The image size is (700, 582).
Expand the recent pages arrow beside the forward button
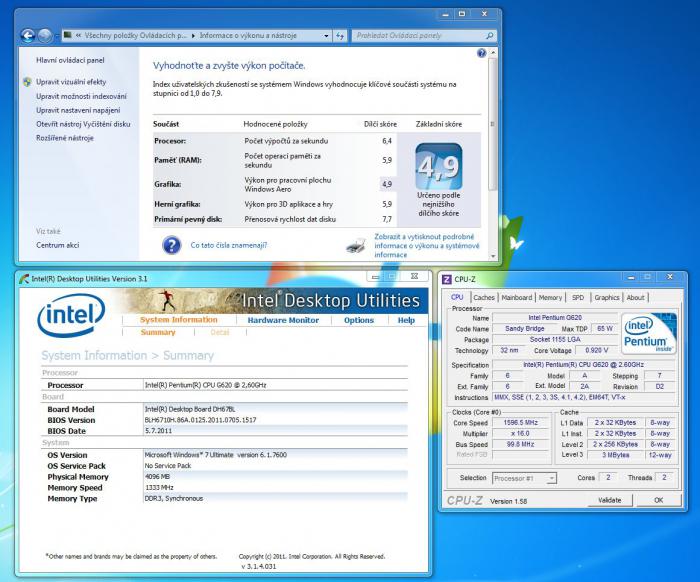pos(57,35)
